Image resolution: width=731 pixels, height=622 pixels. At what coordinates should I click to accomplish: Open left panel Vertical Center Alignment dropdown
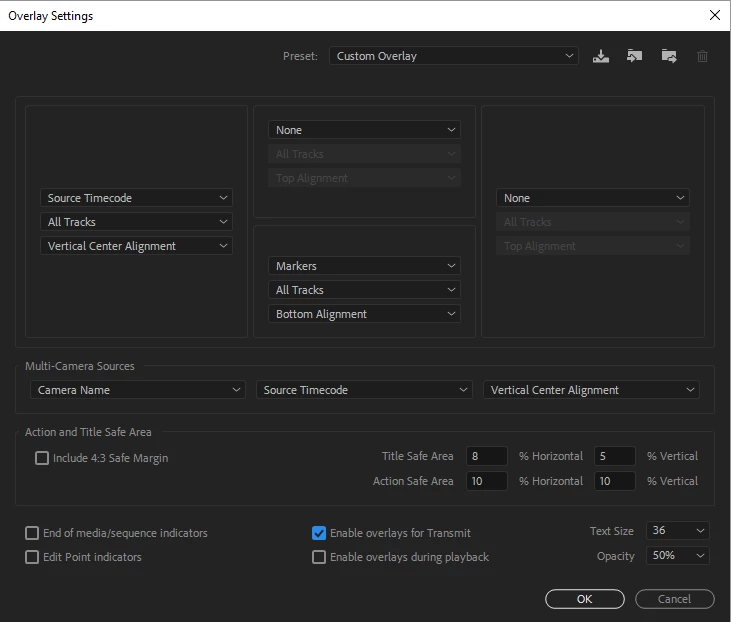(136, 246)
